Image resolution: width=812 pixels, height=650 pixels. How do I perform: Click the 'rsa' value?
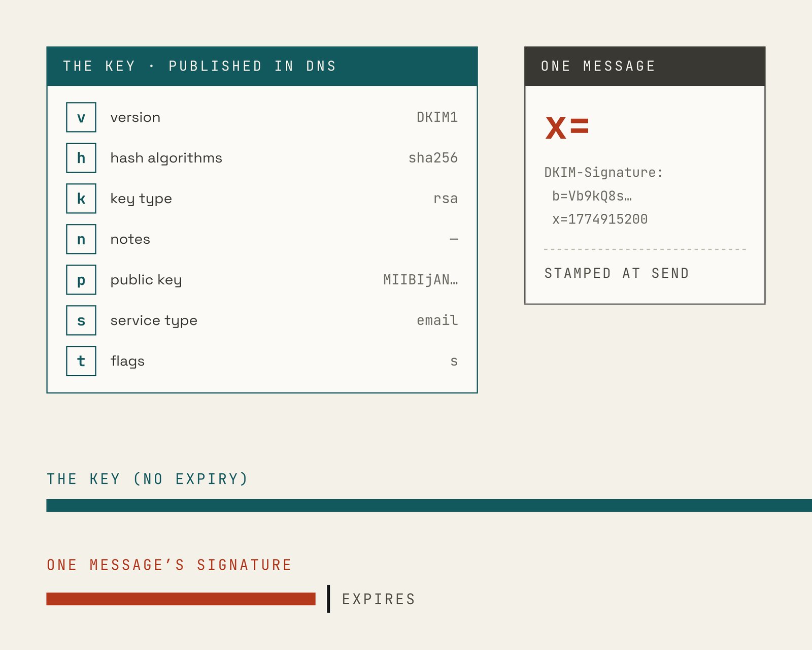tap(446, 199)
